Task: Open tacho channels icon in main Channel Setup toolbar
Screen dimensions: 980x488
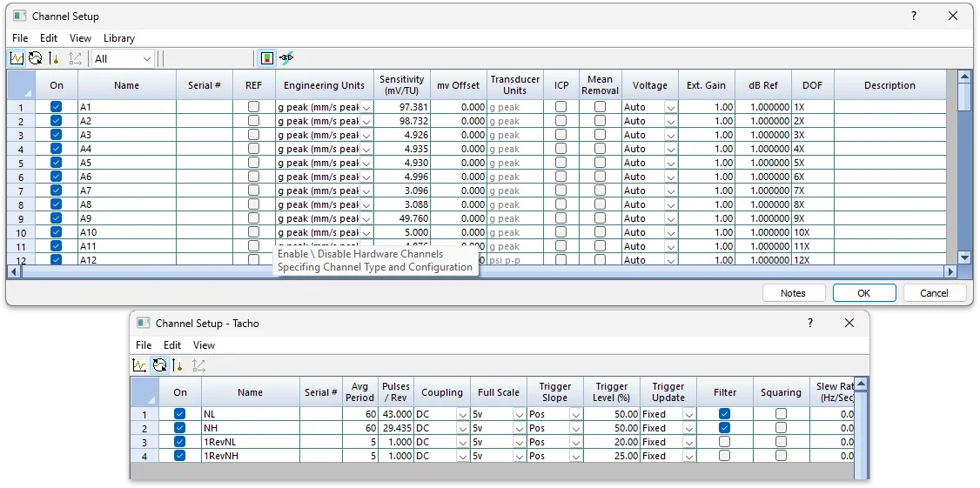Action: click(x=36, y=59)
